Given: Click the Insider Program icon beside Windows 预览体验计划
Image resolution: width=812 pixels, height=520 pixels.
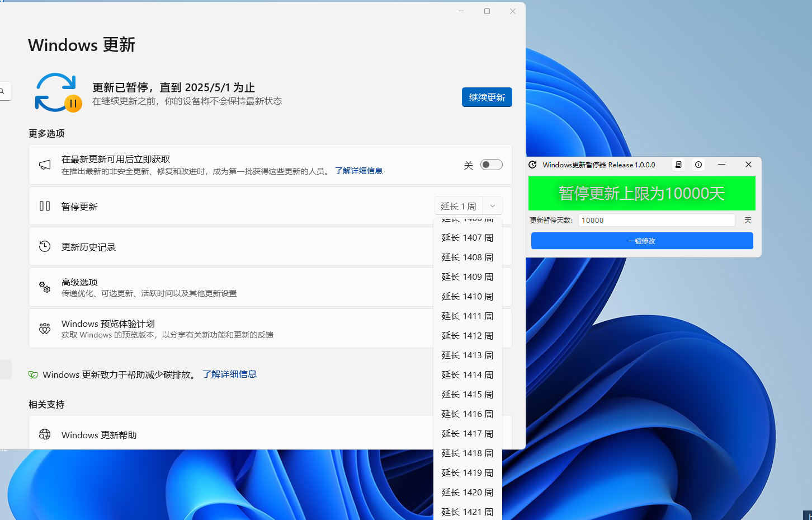Looking at the screenshot, I should [45, 329].
